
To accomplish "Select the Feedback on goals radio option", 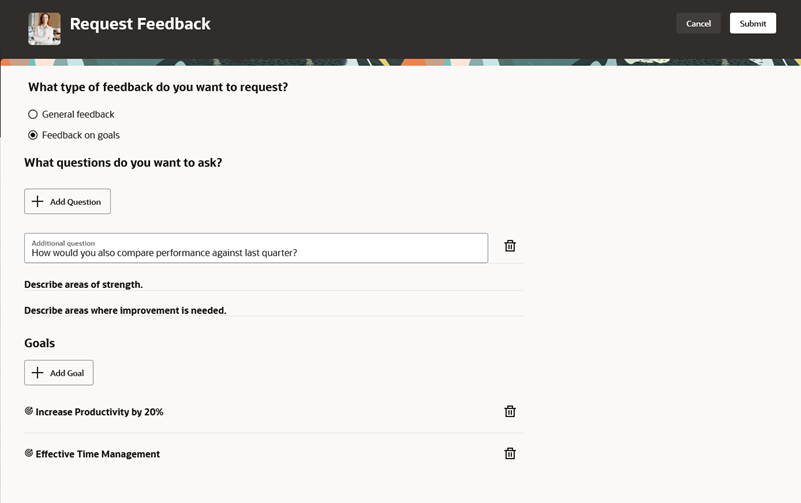I will tap(33, 135).
